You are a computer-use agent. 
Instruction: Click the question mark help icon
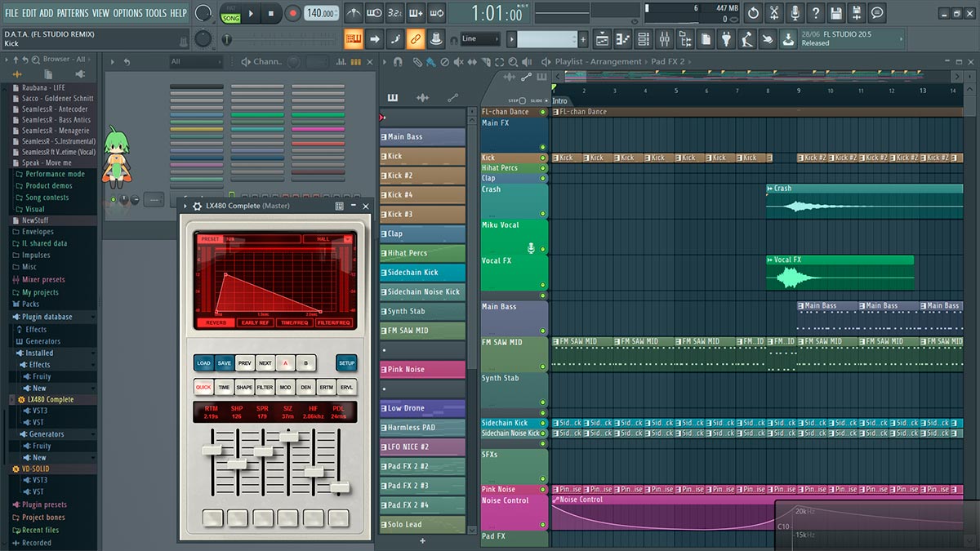click(815, 13)
